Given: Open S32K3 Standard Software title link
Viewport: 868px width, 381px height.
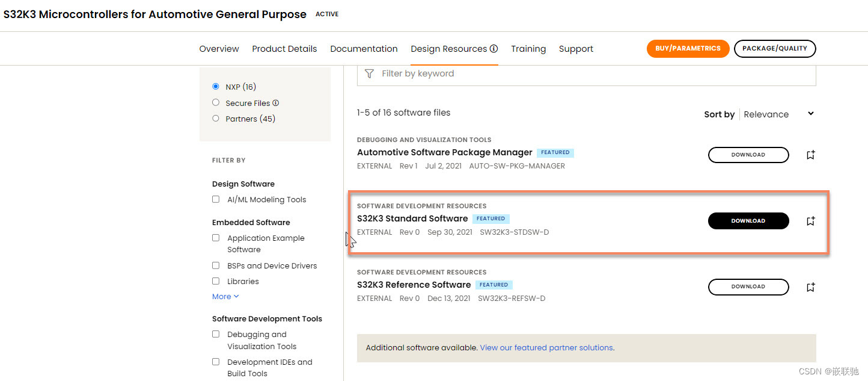Looking at the screenshot, I should 412,218.
